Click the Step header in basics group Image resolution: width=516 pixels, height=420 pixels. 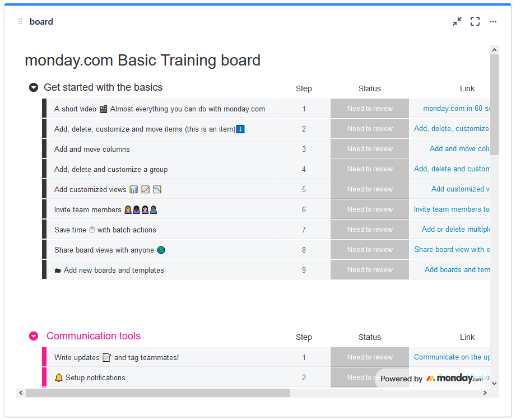tap(304, 88)
